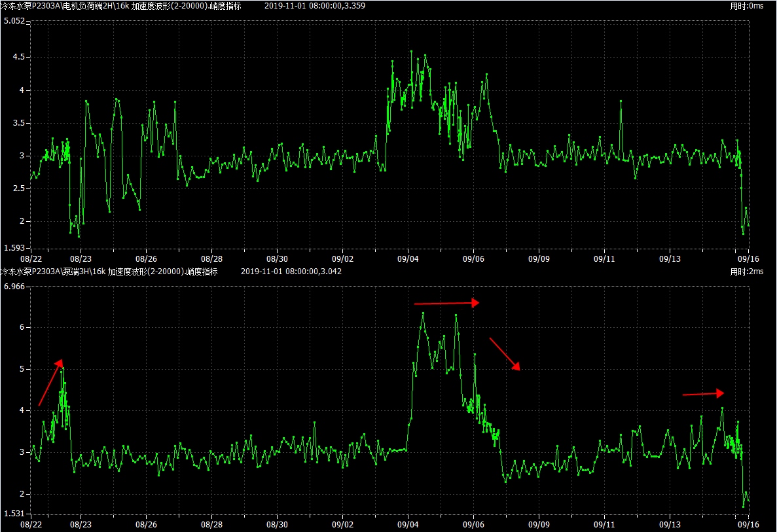Click the 5.052 maximum value on top y-axis
Screen dimensions: 777x532
[14, 21]
